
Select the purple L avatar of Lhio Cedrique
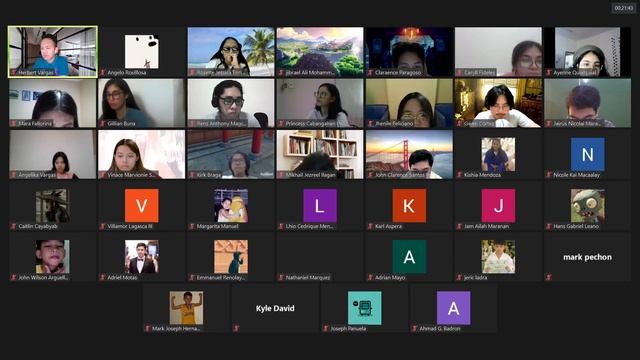pyautogui.click(x=320, y=206)
